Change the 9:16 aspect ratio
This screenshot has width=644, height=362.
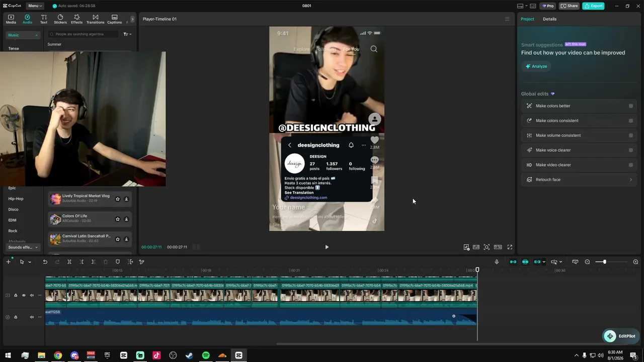point(498,247)
